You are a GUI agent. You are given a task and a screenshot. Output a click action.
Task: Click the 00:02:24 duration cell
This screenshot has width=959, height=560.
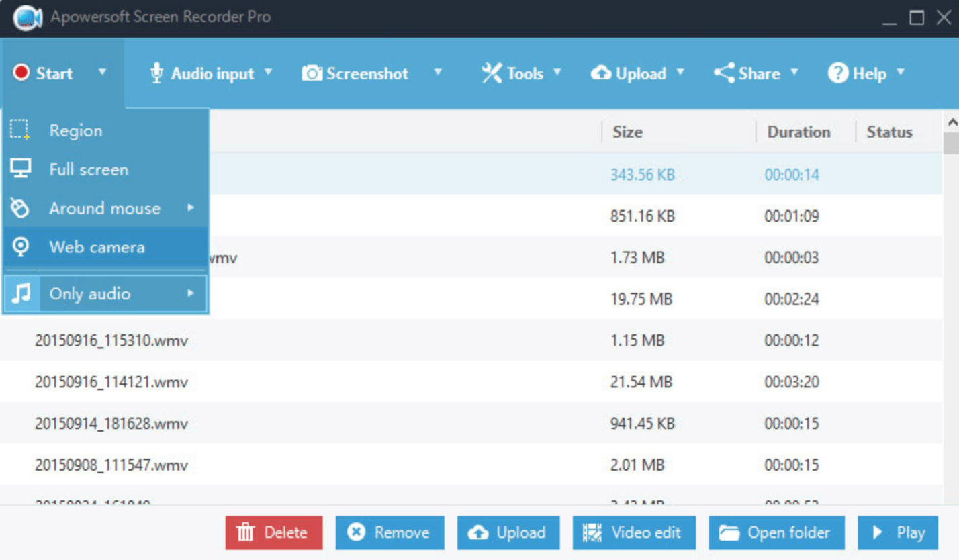pos(792,299)
